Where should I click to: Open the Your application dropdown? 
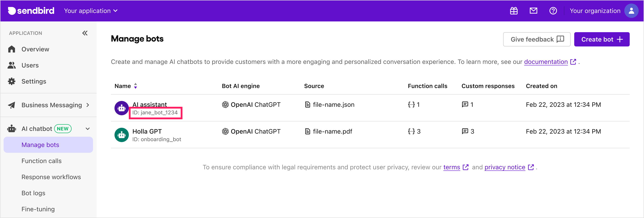point(91,11)
